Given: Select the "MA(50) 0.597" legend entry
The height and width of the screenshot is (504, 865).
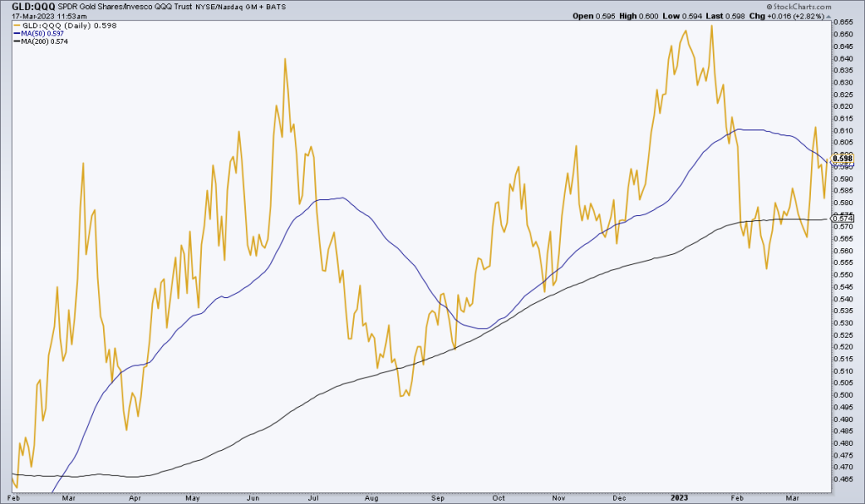Looking at the screenshot, I should [x=42, y=34].
